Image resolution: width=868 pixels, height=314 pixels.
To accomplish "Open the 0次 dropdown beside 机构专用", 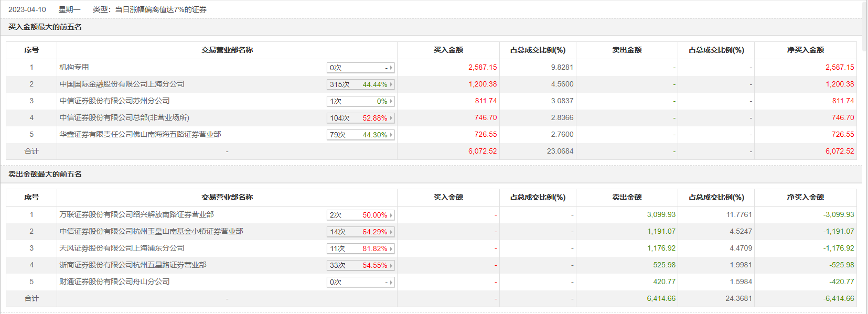I will click(x=391, y=68).
